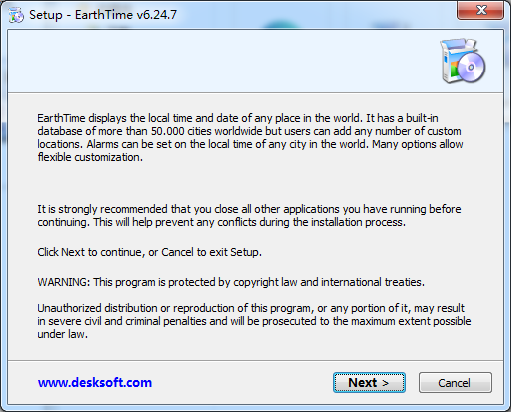This screenshot has height=412, width=511.
Task: Close the Setup window with X
Action: [x=480, y=10]
